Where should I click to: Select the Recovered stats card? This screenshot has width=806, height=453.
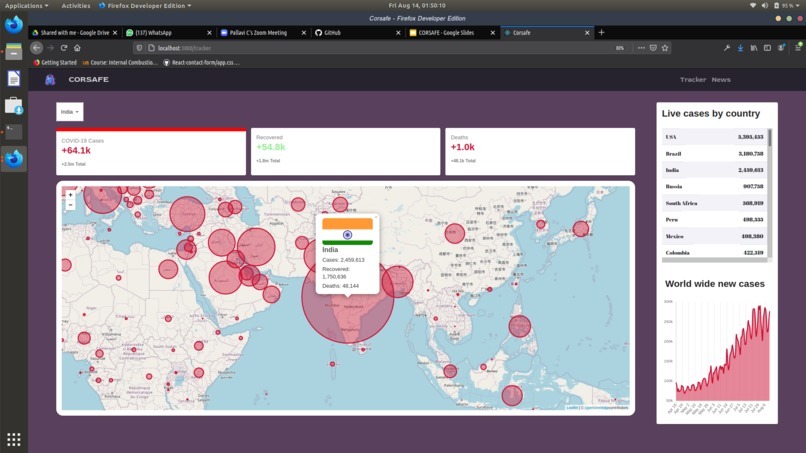[345, 152]
